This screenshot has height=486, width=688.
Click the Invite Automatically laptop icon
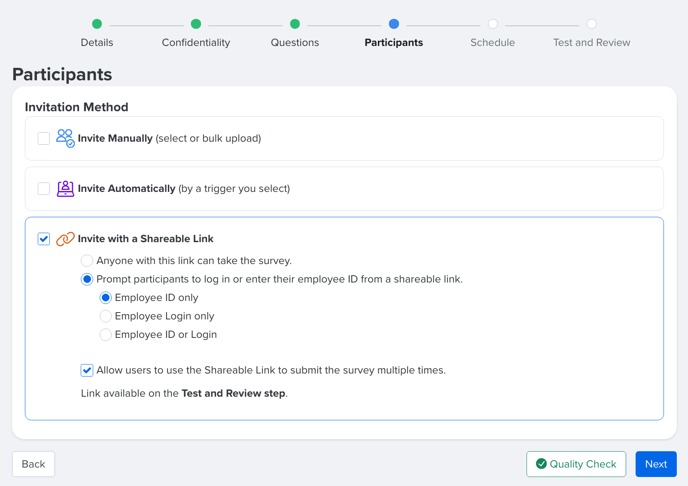click(x=65, y=189)
